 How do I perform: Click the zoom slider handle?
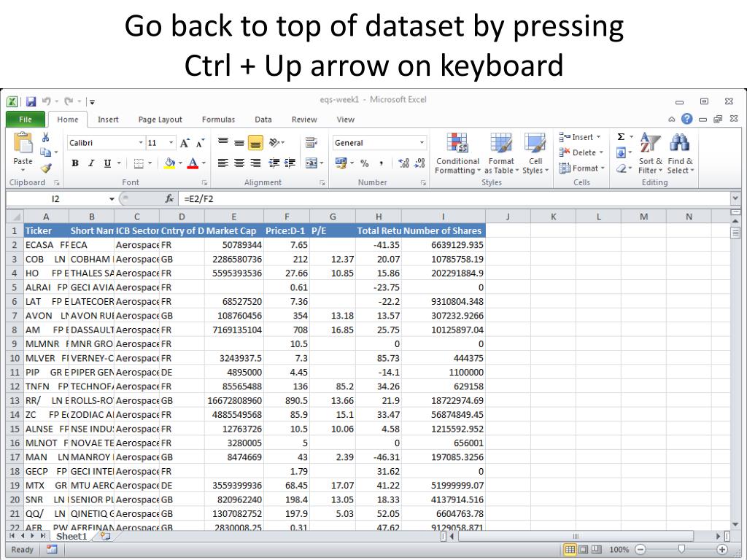681,550
